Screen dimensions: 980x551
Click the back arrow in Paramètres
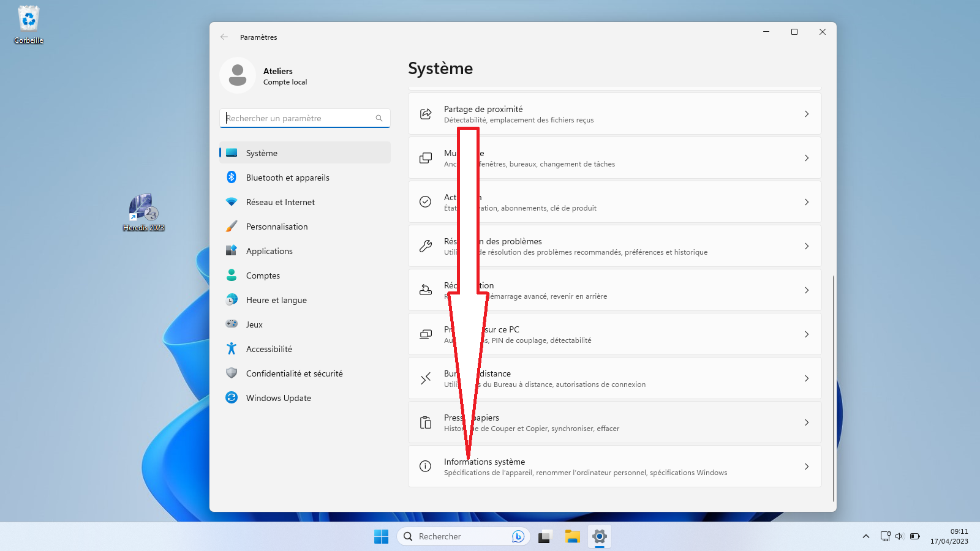(224, 37)
